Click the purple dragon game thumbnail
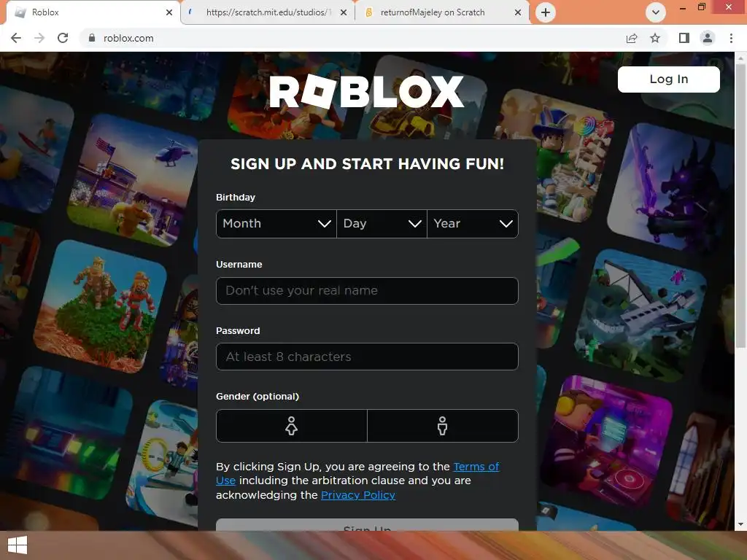747x560 pixels. click(x=671, y=188)
